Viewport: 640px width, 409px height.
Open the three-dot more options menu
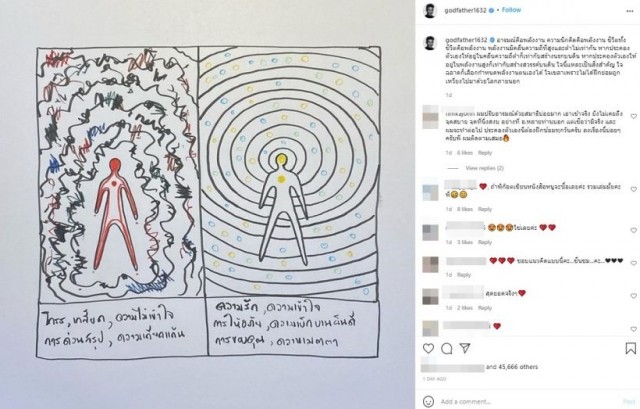coord(629,11)
